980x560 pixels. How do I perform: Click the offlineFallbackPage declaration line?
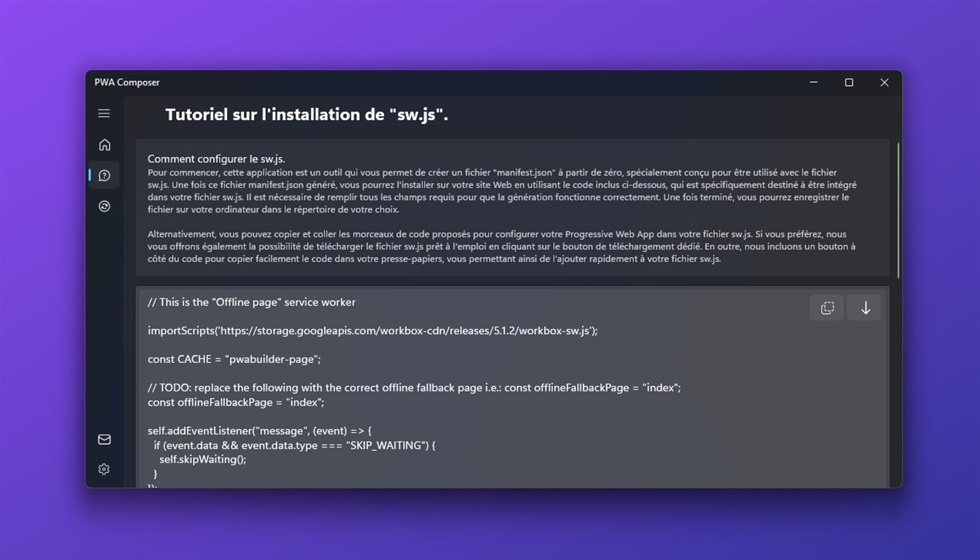235,403
